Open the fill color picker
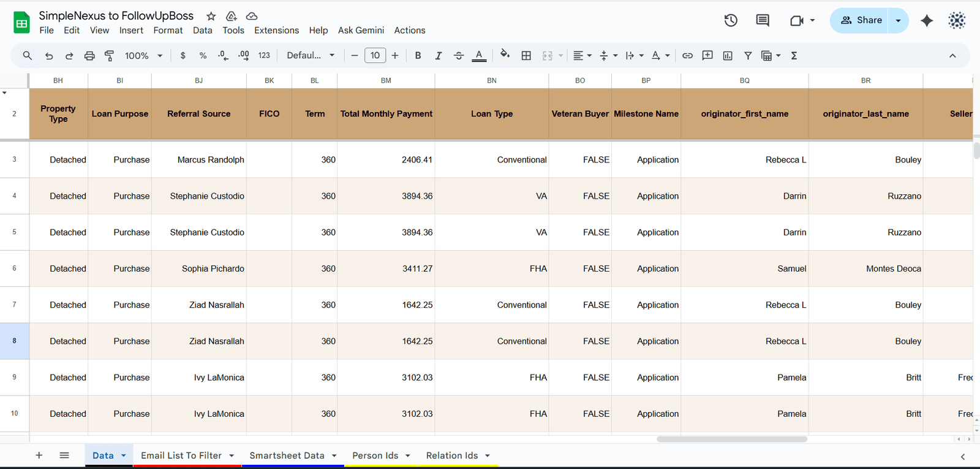This screenshot has width=980, height=469. (505, 55)
